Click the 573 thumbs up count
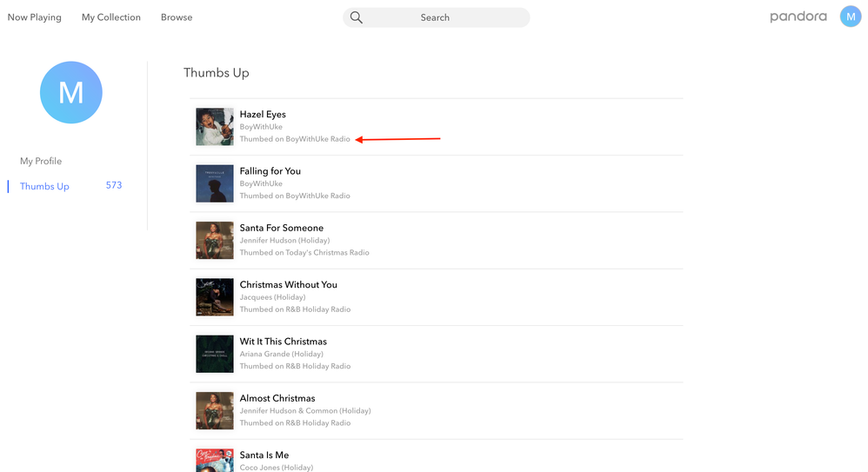This screenshot has height=472, width=868. 114,185
